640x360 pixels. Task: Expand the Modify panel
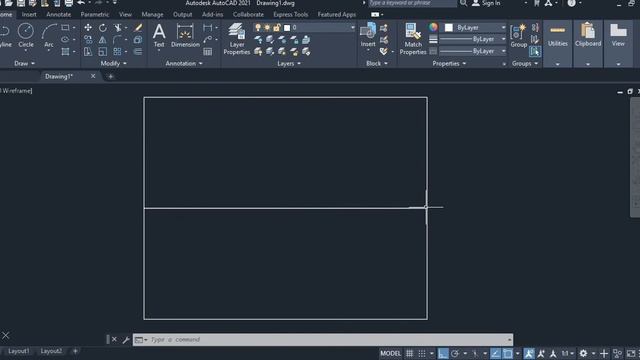113,63
